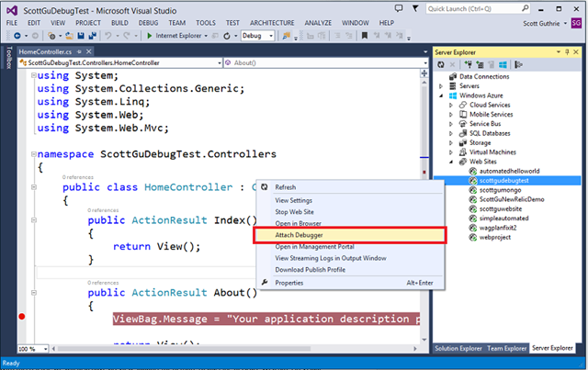Click the Scott Guthrie account name

click(541, 23)
